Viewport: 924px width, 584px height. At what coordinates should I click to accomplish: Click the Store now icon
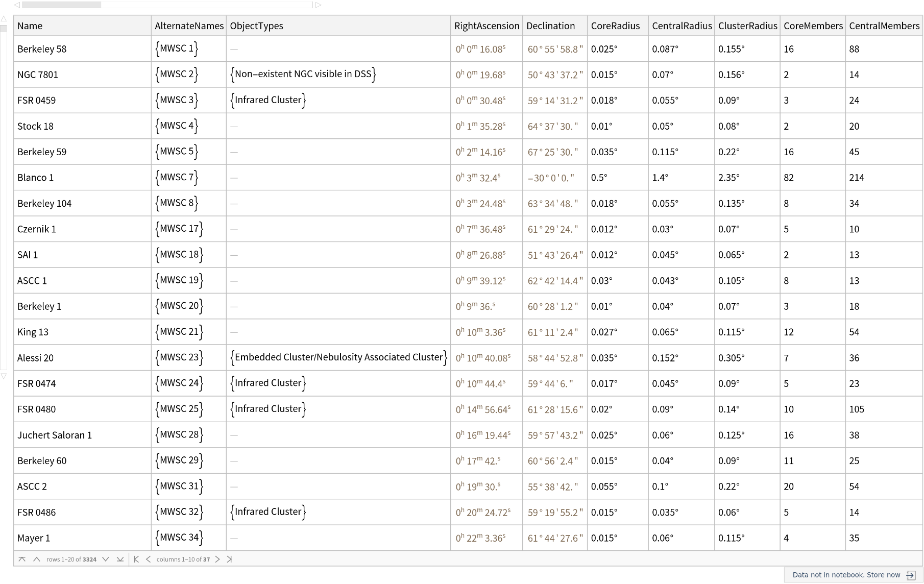tap(911, 575)
